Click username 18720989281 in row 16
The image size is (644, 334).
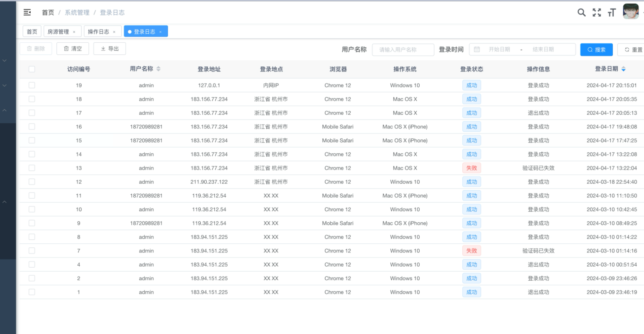click(146, 127)
